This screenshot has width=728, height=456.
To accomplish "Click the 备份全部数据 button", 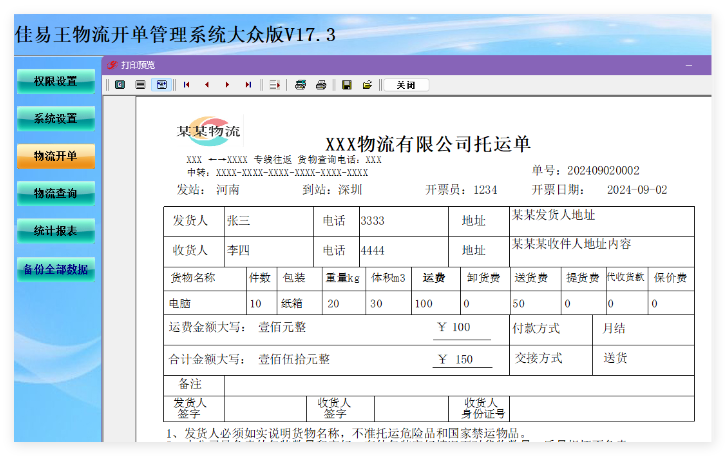I will click(56, 269).
